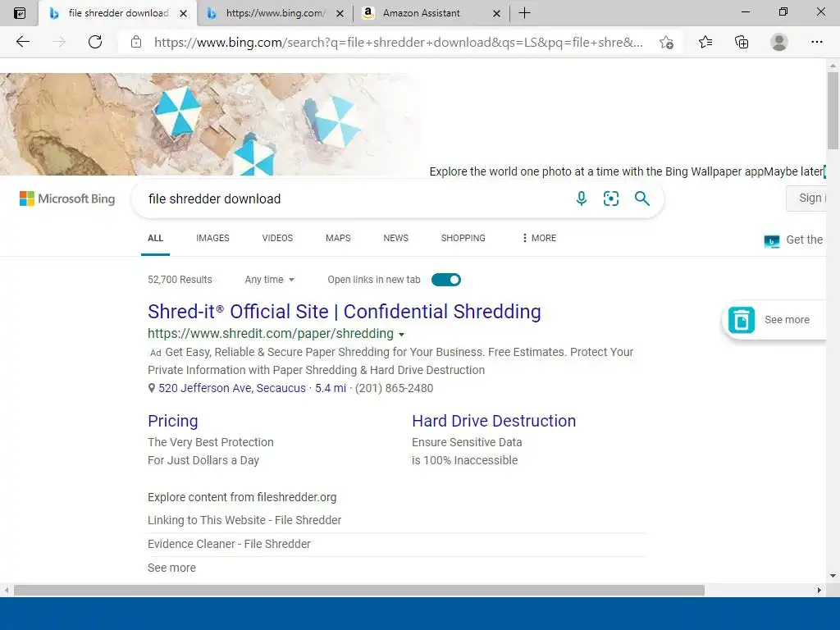Open the browser Settings and more menu
This screenshot has height=630, width=840.
[816, 42]
